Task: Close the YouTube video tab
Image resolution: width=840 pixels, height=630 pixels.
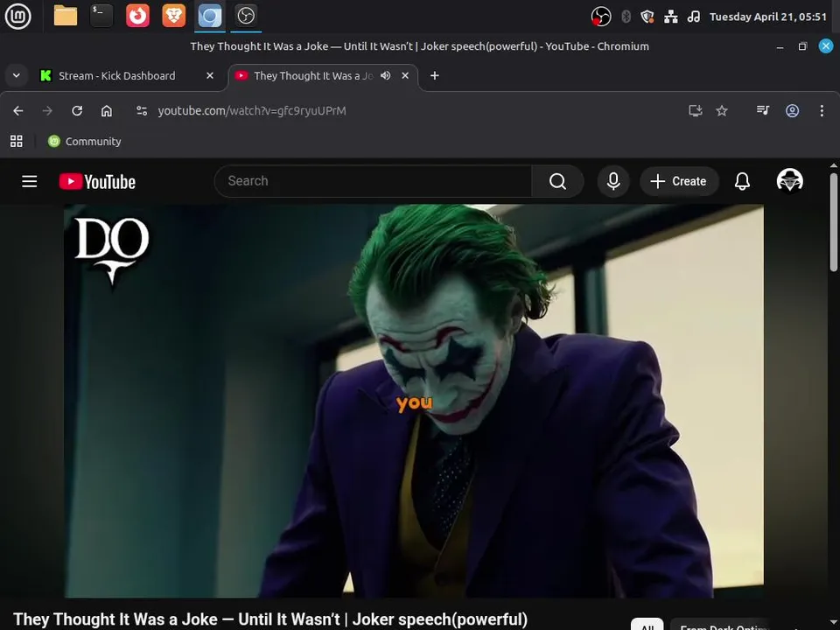Action: coord(405,75)
